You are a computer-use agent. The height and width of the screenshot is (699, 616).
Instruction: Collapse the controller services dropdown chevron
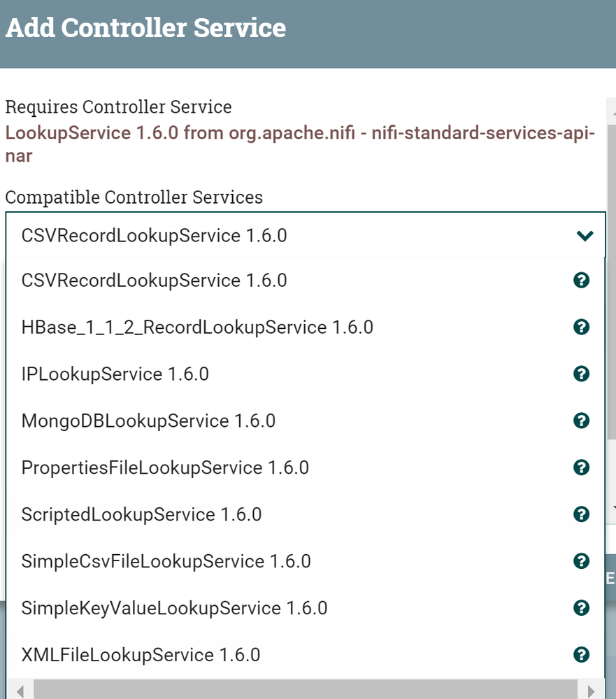pos(585,236)
